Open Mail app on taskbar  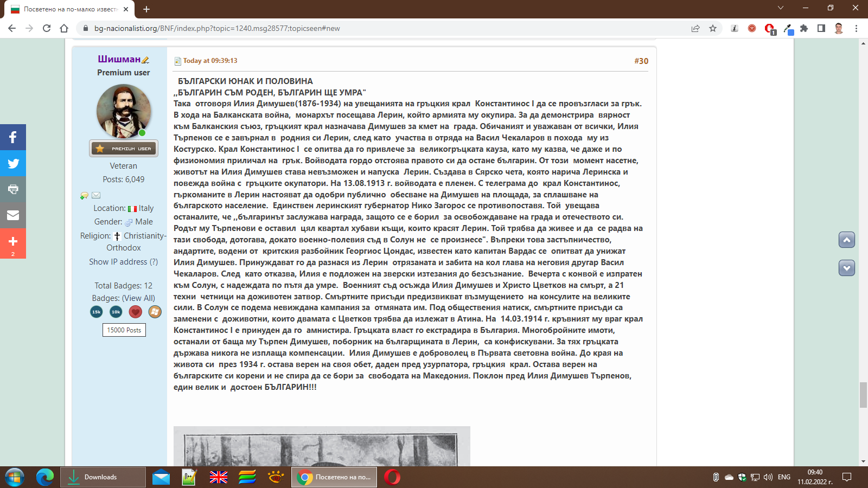[161, 477]
